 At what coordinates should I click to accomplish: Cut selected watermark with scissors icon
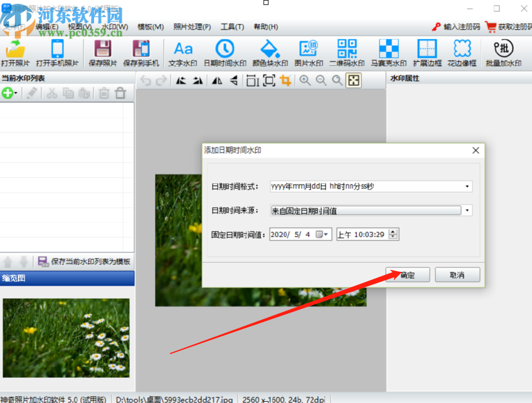(x=52, y=93)
